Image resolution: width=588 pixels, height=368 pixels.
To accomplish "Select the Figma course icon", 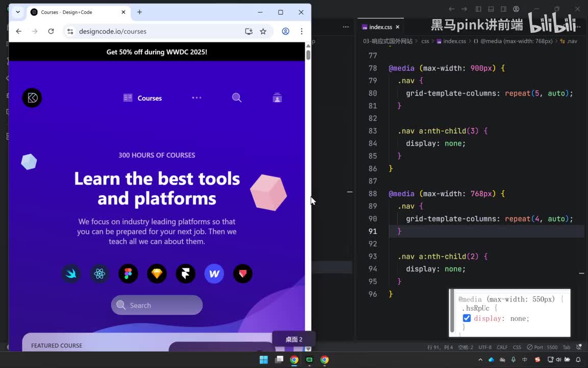I will [x=128, y=273].
